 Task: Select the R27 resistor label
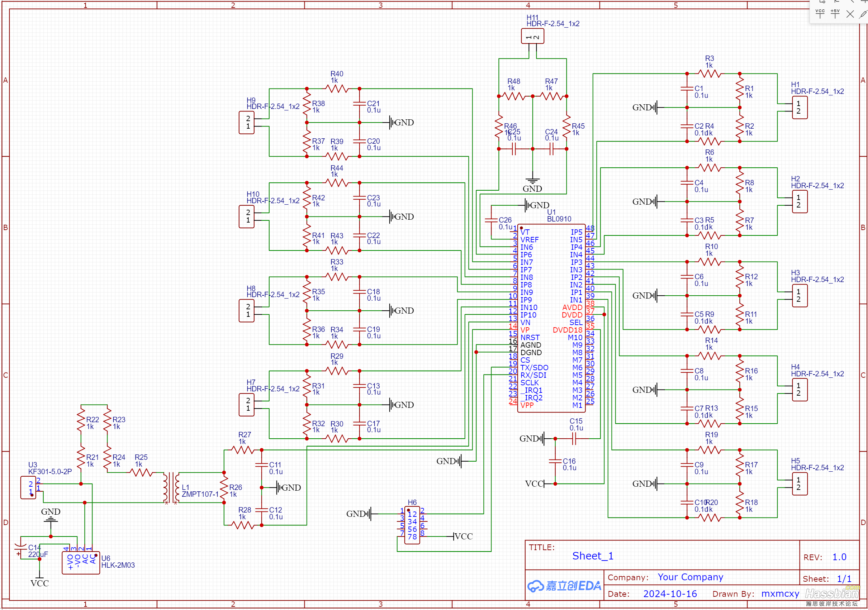(245, 435)
